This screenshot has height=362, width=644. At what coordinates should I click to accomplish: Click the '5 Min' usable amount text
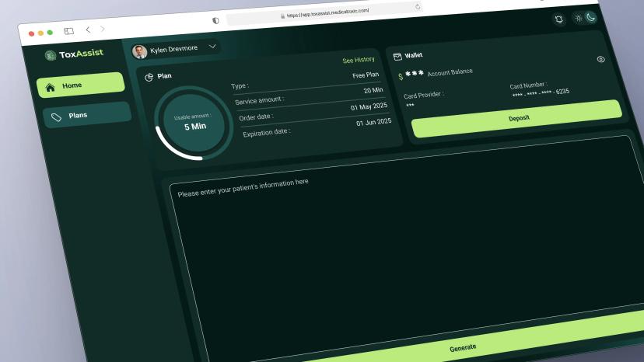[195, 127]
